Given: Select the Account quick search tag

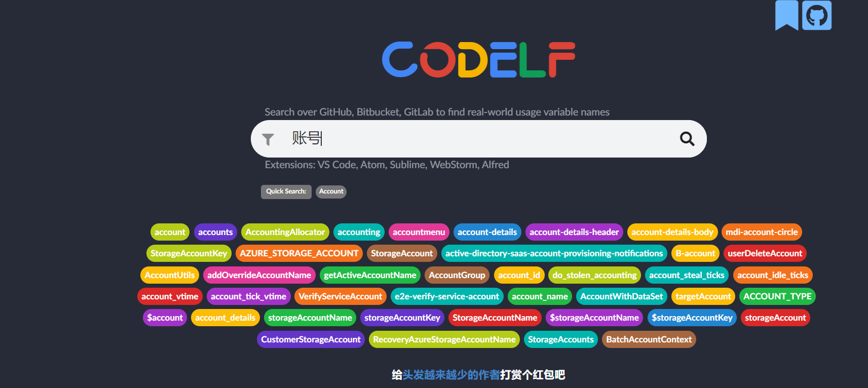Looking at the screenshot, I should point(331,191).
